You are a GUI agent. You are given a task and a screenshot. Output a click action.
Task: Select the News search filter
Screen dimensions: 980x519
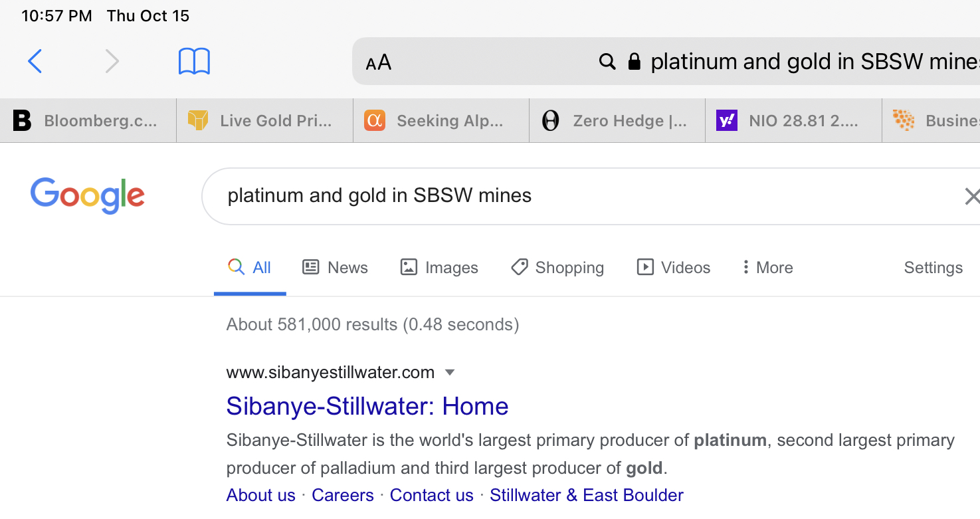point(336,267)
